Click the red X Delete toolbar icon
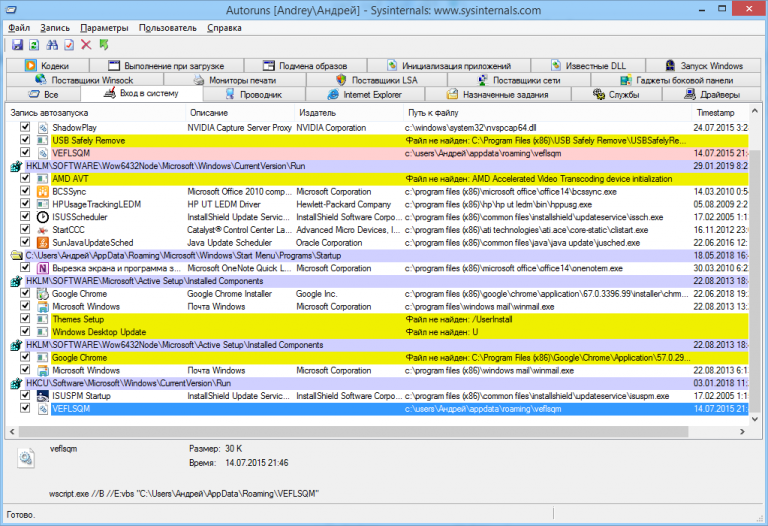768x526 pixels. (86, 45)
